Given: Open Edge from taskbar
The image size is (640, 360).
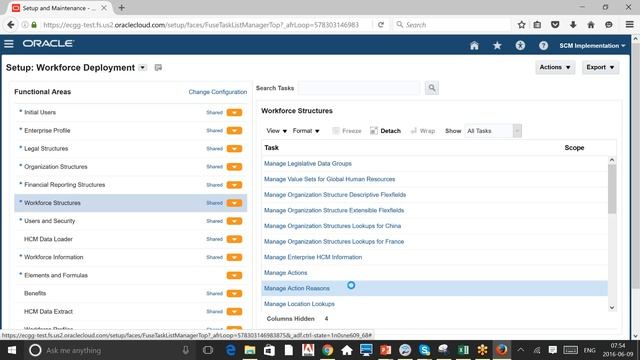Looking at the screenshot, I should pos(231,350).
